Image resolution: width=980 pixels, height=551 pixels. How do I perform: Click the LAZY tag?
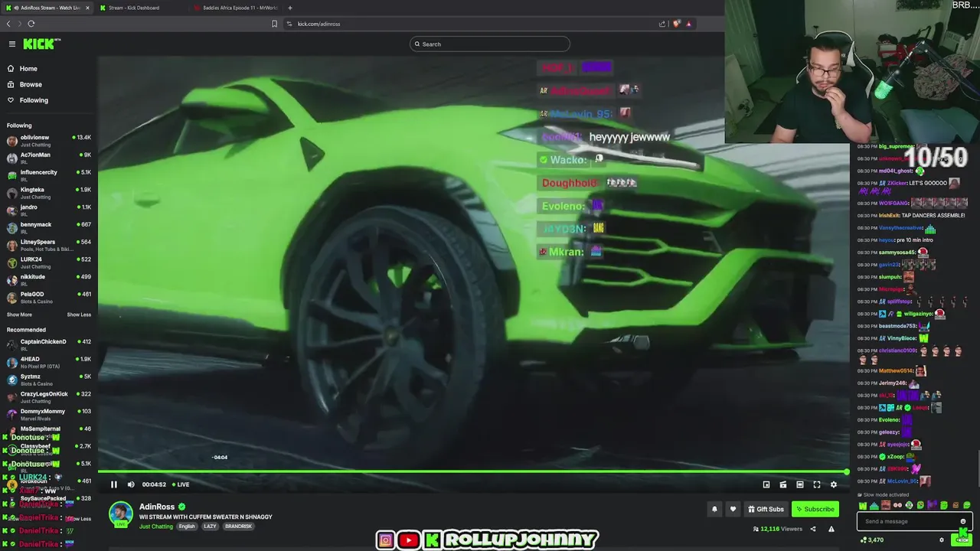210,527
